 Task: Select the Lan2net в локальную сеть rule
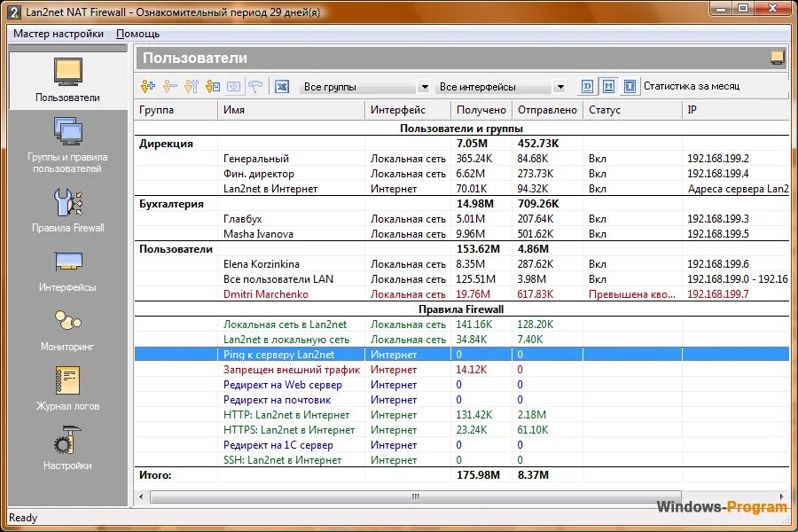pyautogui.click(x=462, y=340)
